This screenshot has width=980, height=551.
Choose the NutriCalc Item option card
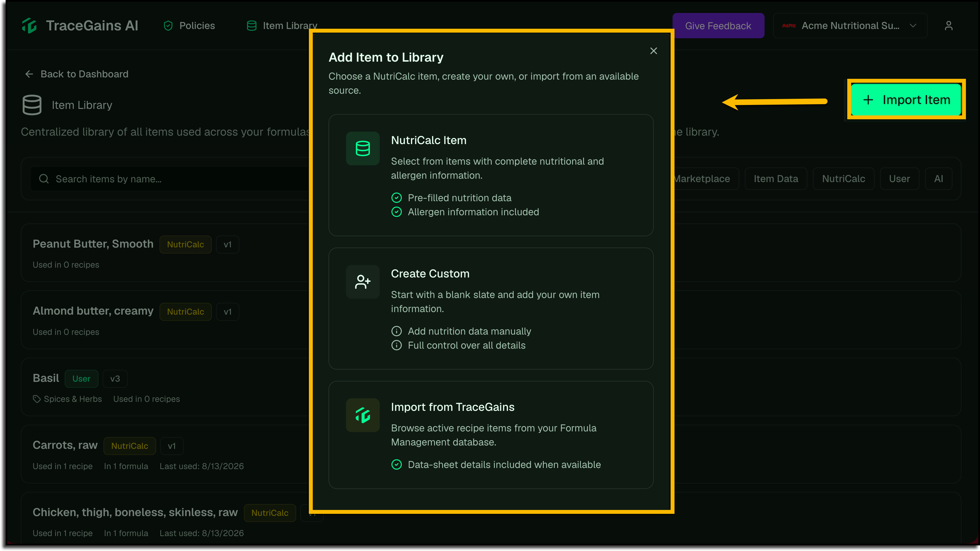[491, 175]
